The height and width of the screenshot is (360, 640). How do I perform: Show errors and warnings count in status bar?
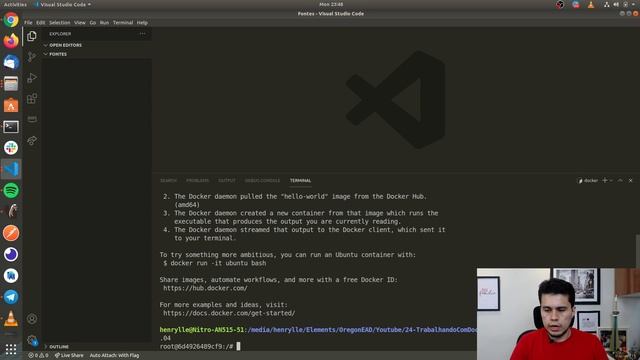38,356
